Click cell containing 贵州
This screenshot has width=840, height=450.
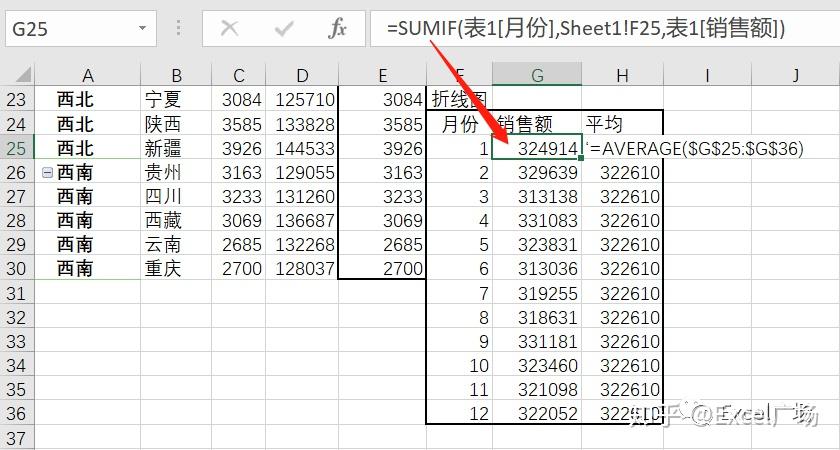point(176,172)
